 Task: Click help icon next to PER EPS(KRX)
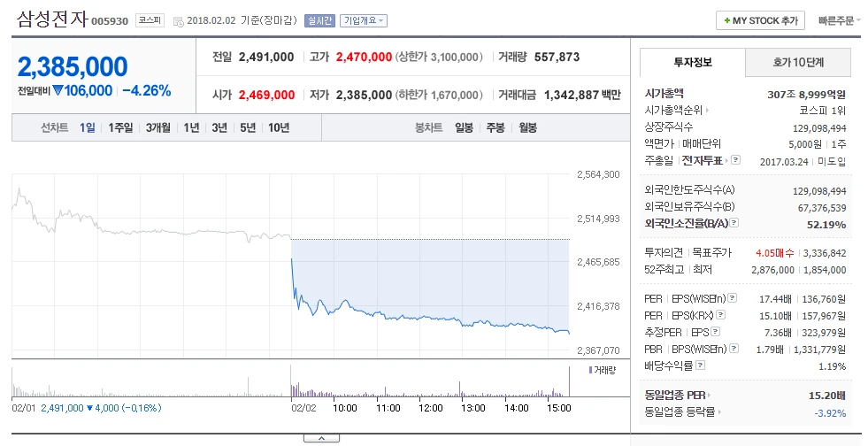click(x=720, y=315)
